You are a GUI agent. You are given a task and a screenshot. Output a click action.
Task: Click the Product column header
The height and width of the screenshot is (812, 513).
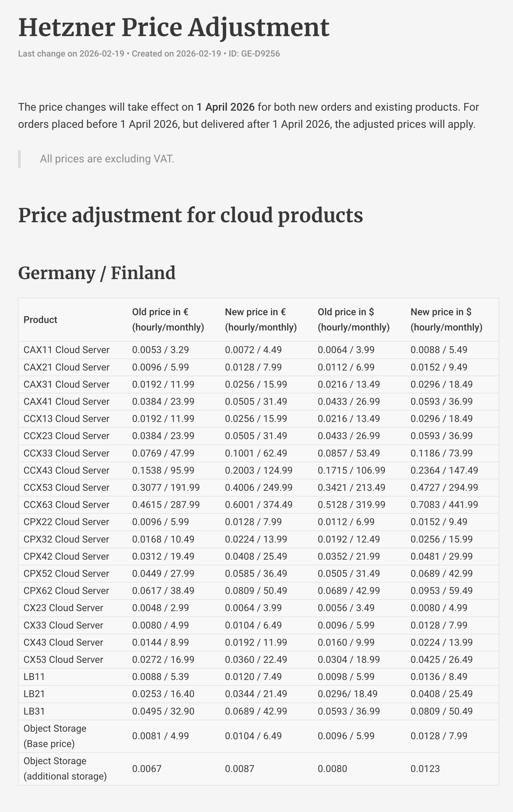[x=41, y=320]
